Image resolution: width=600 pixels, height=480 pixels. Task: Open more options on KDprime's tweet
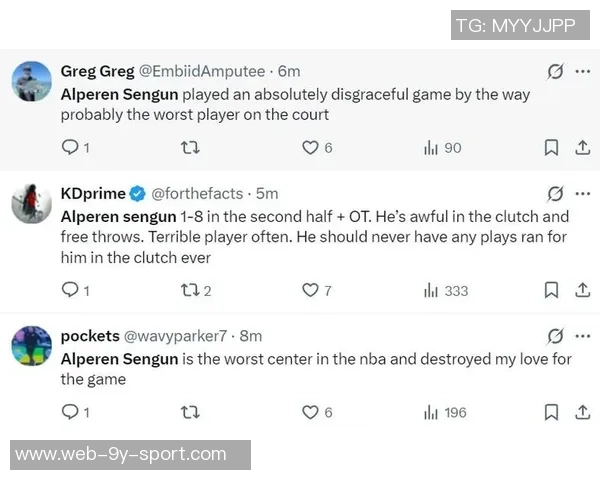(582, 194)
